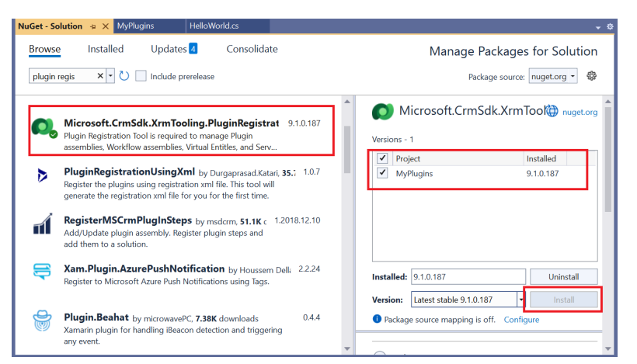Select Xam.Plugin.AzurePushNotification package title
Viewport: 637px width, 364px height.
144,269
